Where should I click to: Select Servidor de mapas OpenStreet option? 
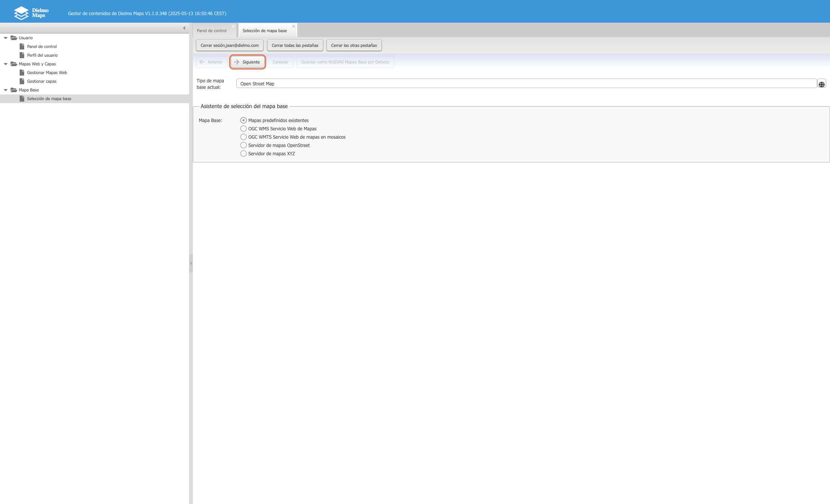pos(244,145)
